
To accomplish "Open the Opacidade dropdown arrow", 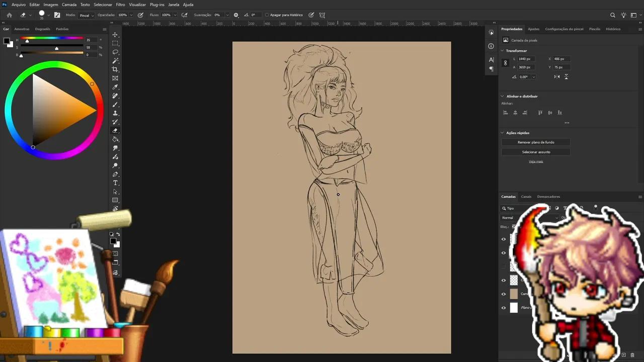I will coord(131,15).
